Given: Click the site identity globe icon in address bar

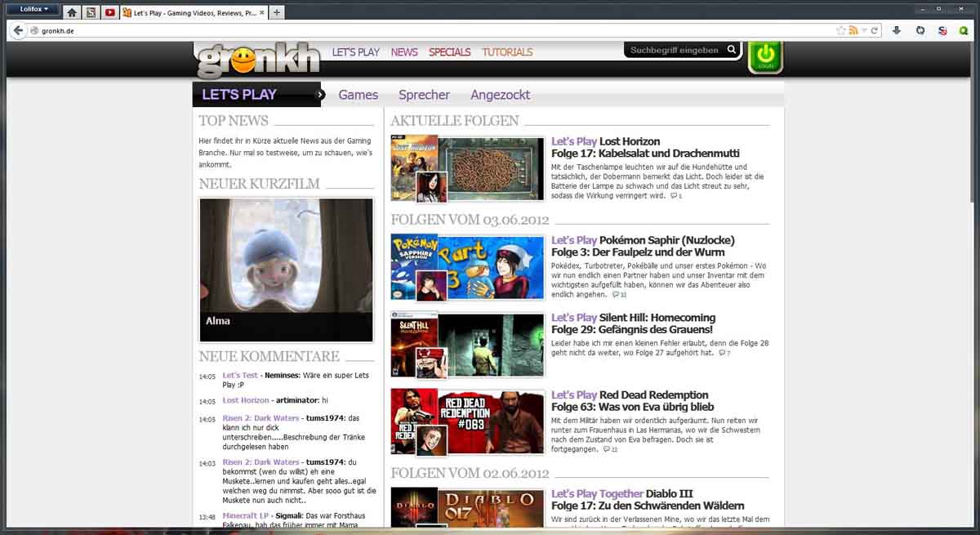Looking at the screenshot, I should point(34,30).
